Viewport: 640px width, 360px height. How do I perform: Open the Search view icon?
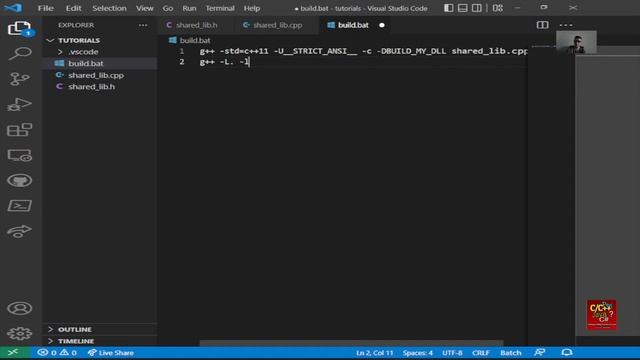point(19,53)
